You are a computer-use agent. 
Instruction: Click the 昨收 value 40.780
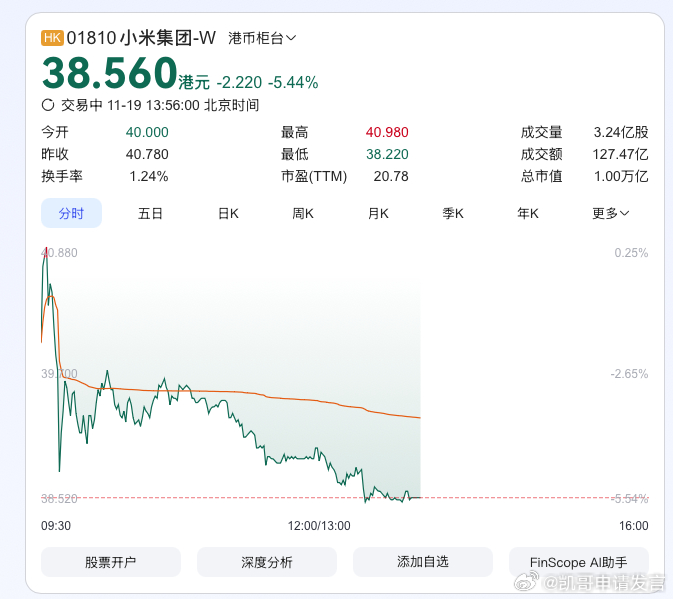pyautogui.click(x=147, y=154)
